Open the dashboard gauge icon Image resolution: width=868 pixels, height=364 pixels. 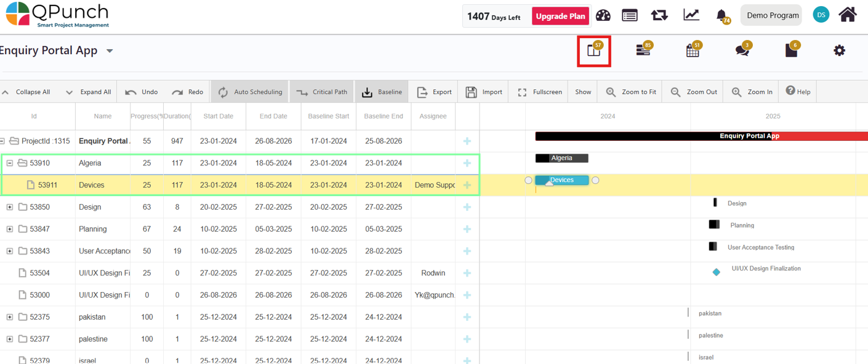(x=603, y=15)
